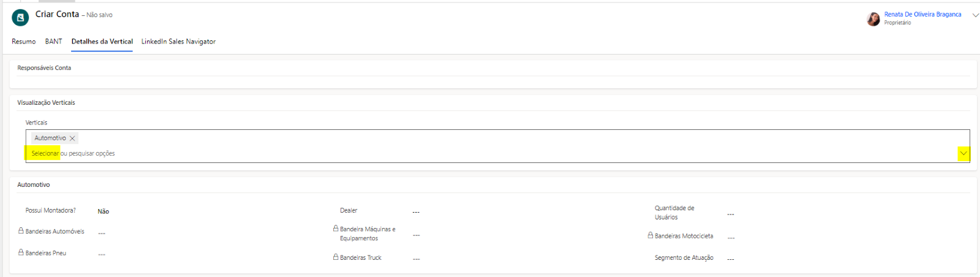This screenshot has height=277, width=980.
Task: Click the lock icon beside Bandeiras Automóveis
Action: pyautogui.click(x=21, y=231)
